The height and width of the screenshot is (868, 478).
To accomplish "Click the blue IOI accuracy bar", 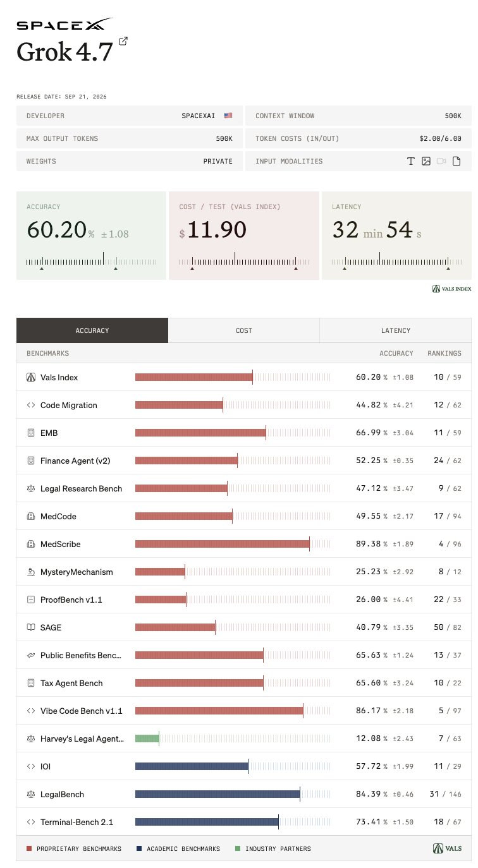I will [192, 766].
